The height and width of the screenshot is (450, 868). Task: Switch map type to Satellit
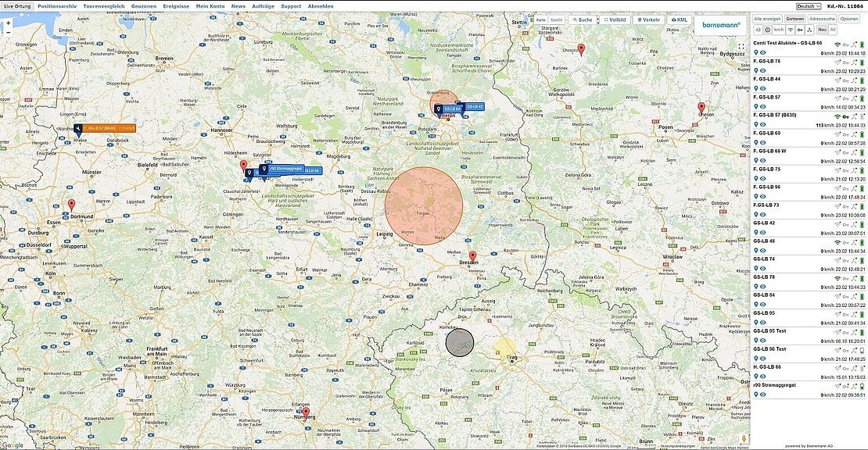pos(556,20)
